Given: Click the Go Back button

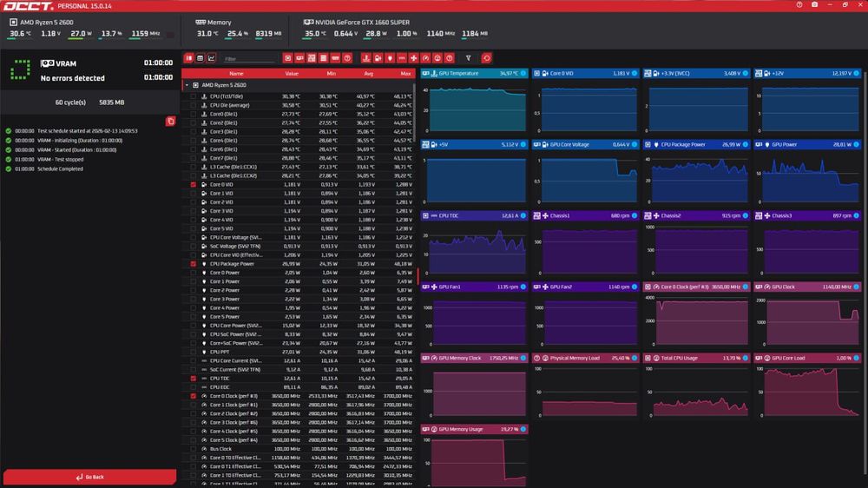Looking at the screenshot, I should 89,477.
